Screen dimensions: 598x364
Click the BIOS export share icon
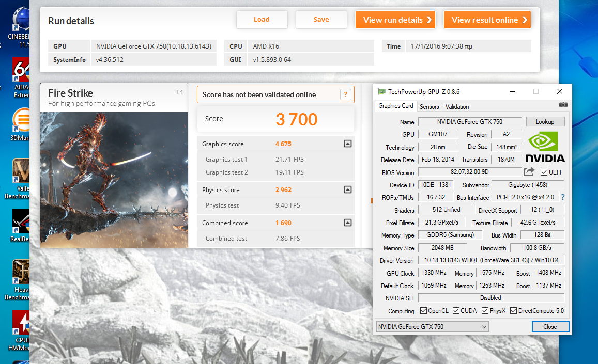pyautogui.click(x=529, y=172)
